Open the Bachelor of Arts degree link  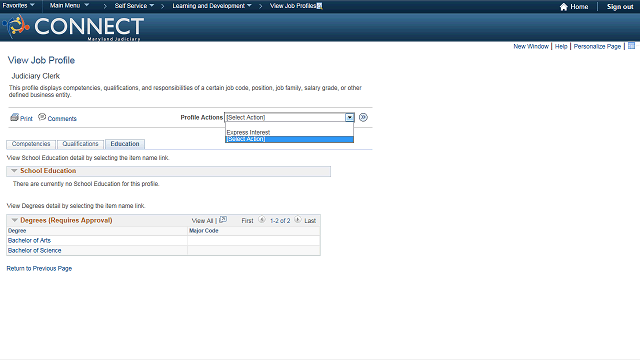click(x=29, y=241)
